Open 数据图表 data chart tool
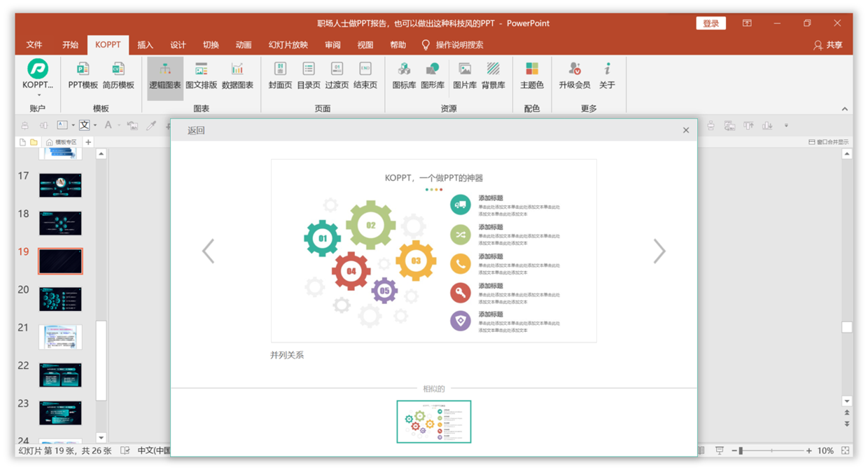868x470 pixels. (x=237, y=75)
